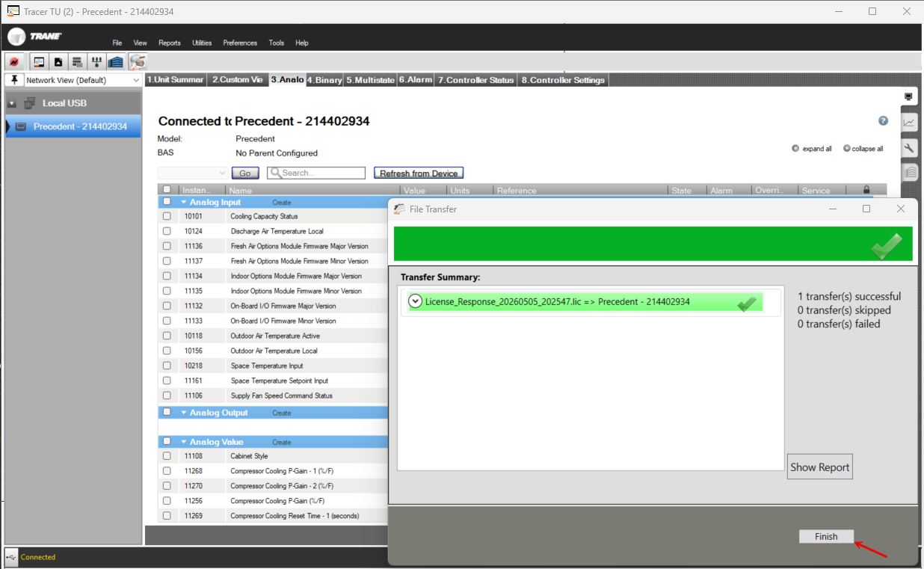
Task: Click the blue help question mark icon
Action: [x=883, y=120]
